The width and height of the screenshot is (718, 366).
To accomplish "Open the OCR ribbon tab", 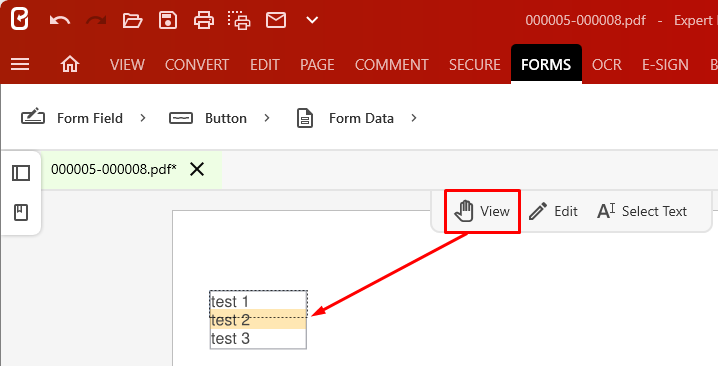I will pos(607,65).
